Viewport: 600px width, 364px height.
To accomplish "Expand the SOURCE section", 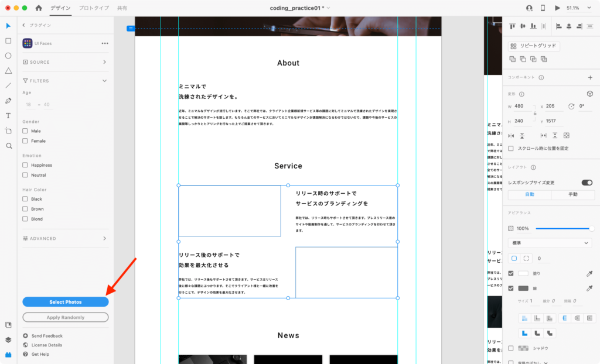I will [66, 62].
